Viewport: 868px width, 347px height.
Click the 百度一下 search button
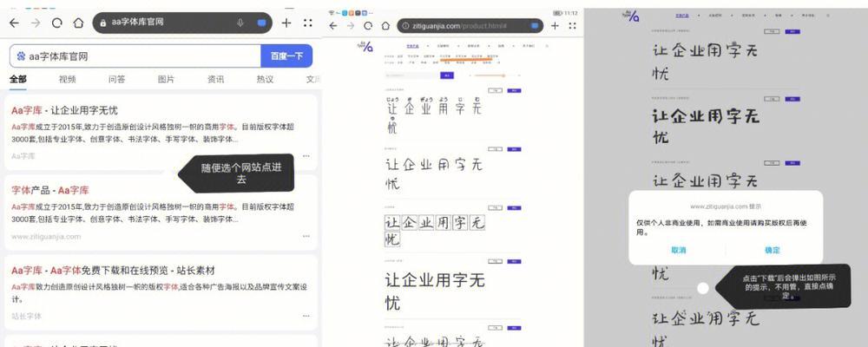click(286, 56)
